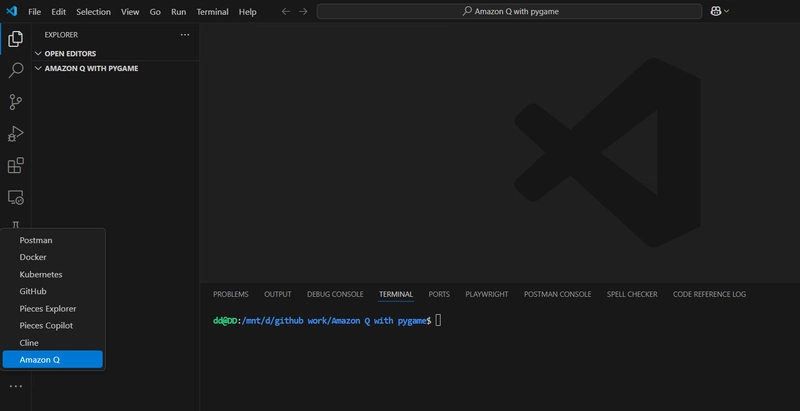Select GitHub from the views list

pyautogui.click(x=53, y=291)
